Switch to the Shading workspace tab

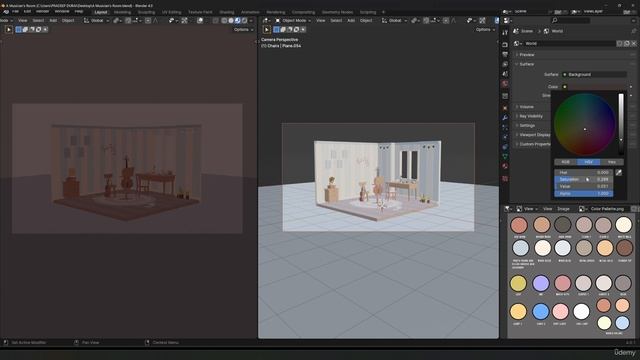(227, 12)
